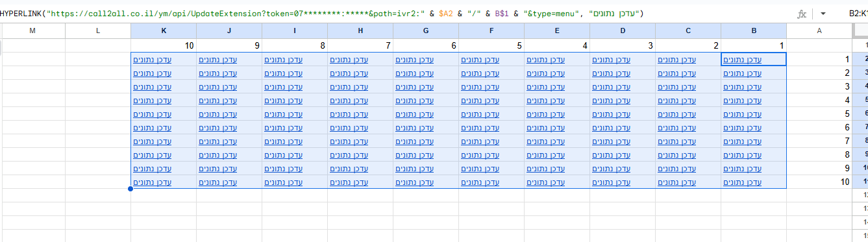Select cell J1 containing 9
The image size is (868, 242).
tap(230, 45)
